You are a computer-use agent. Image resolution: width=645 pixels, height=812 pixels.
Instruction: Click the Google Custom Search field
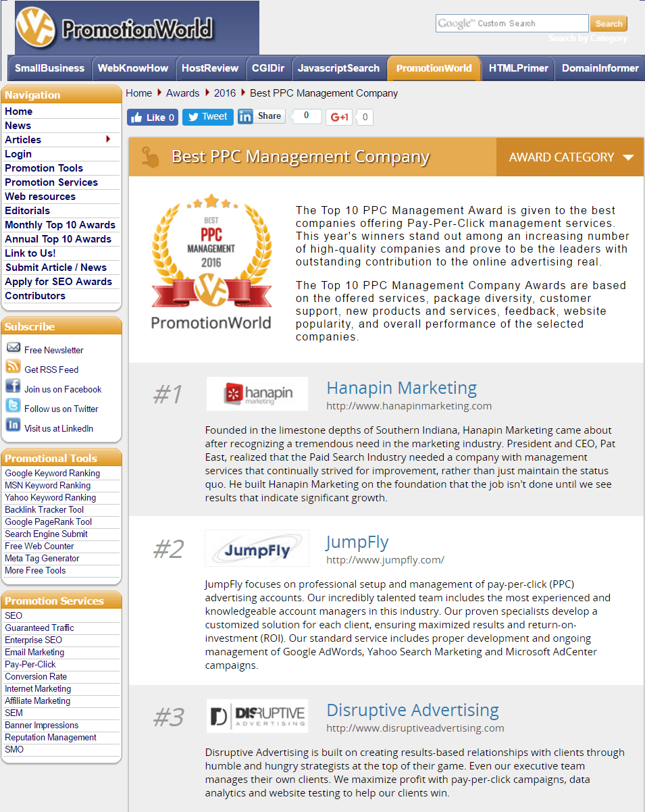[x=512, y=24]
